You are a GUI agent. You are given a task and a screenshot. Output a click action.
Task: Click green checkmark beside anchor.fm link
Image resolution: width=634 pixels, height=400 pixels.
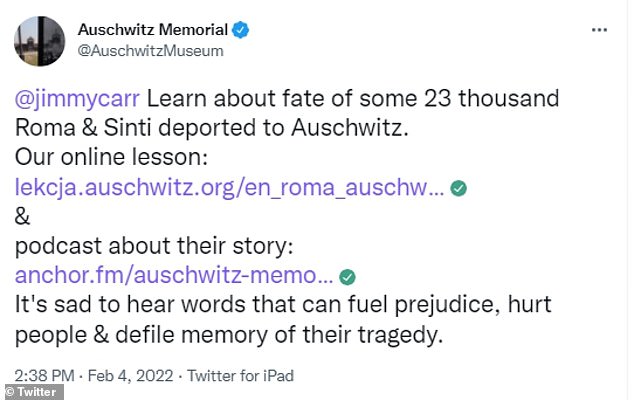pos(348,276)
